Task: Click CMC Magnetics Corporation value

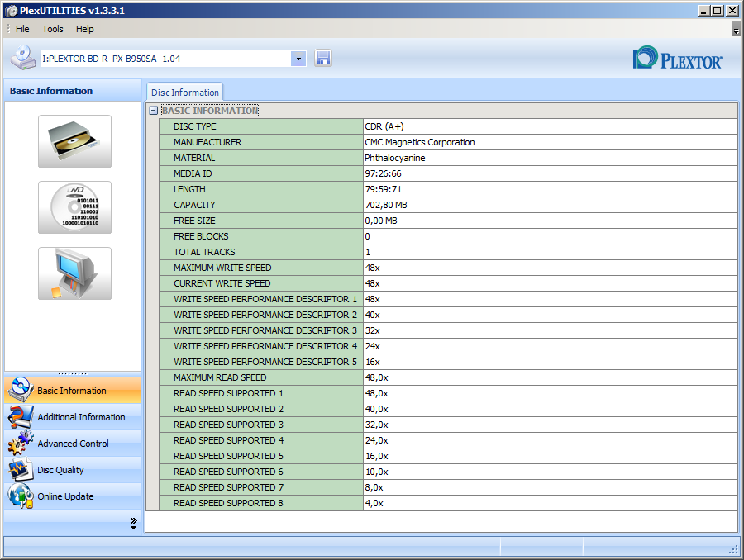Action: (x=420, y=142)
